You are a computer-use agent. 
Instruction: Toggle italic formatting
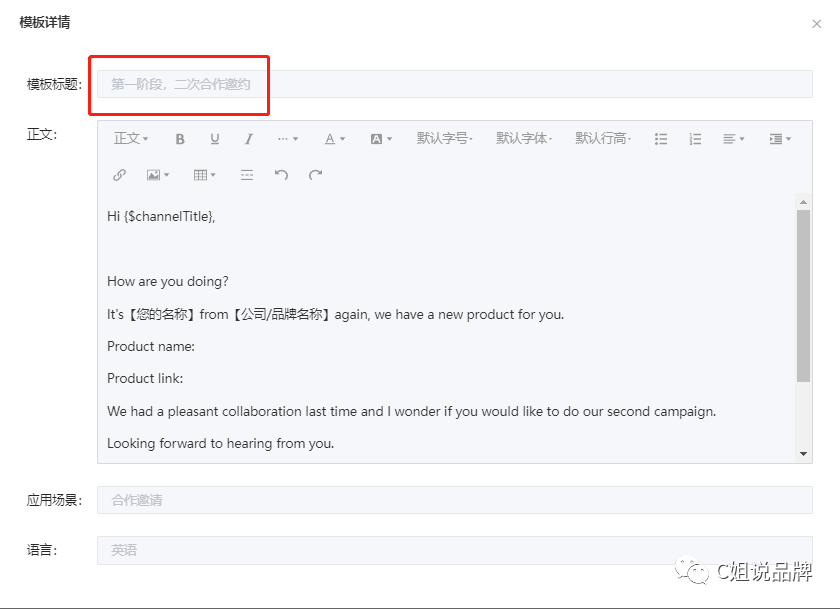(x=249, y=139)
